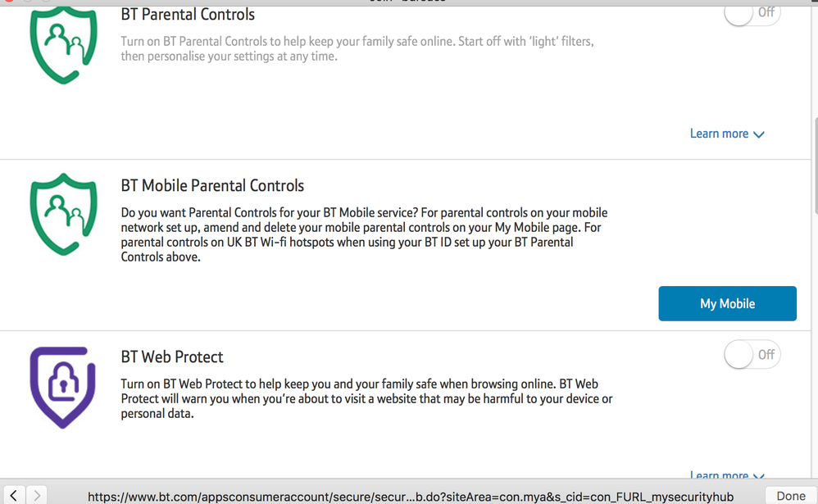
Task: Click the Done button in bottom bar
Action: coord(790,496)
